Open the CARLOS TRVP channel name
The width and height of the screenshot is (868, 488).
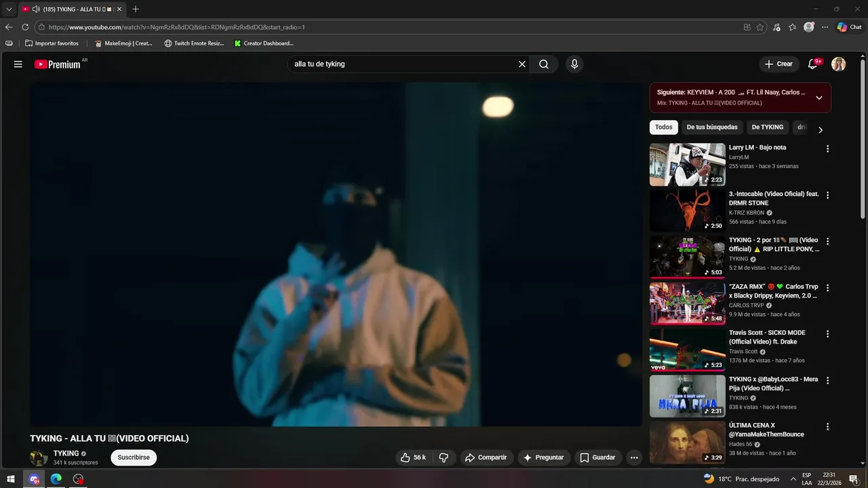747,305
